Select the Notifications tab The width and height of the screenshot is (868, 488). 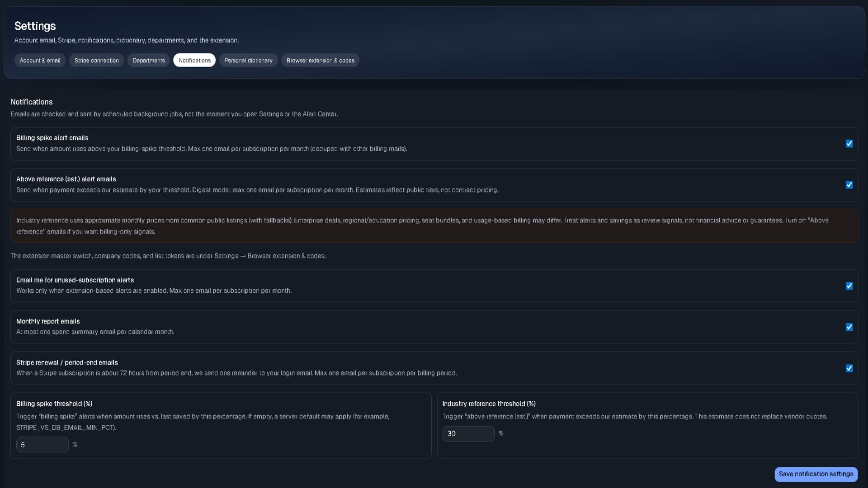tap(194, 60)
